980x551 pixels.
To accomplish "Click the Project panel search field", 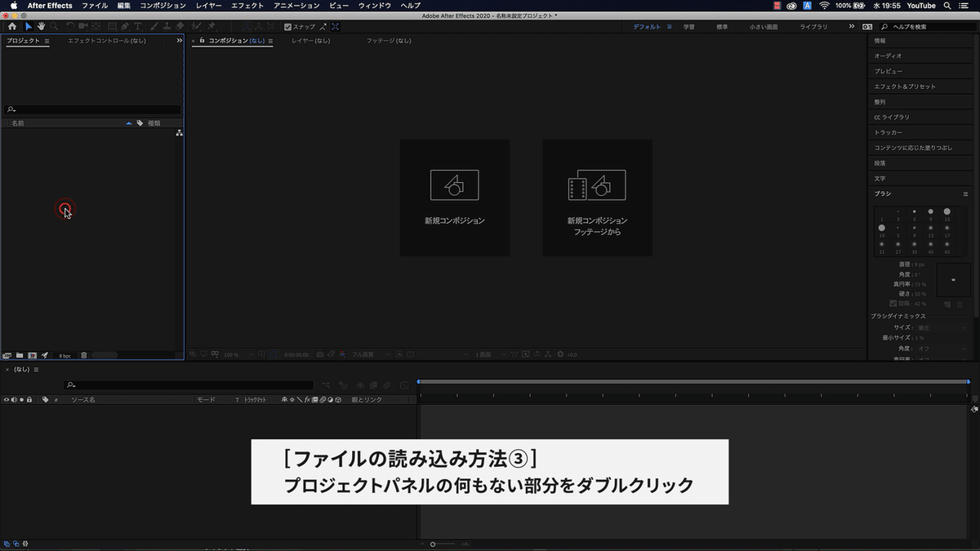I will point(92,109).
